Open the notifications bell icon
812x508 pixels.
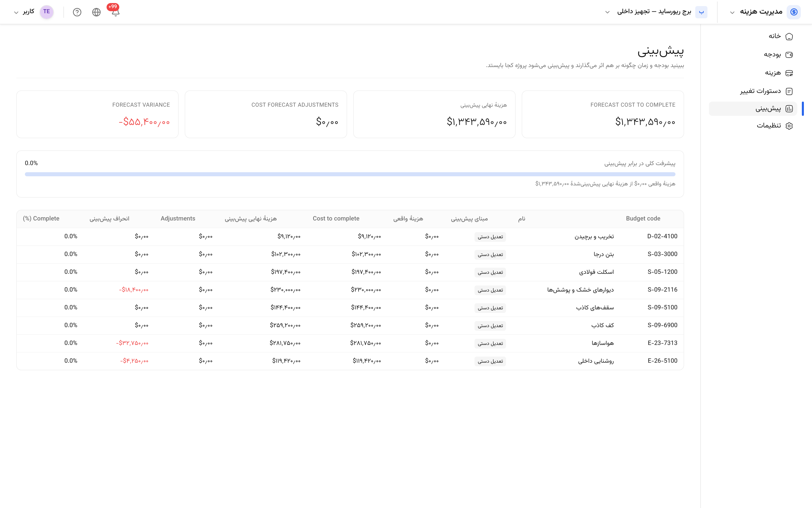click(x=115, y=12)
